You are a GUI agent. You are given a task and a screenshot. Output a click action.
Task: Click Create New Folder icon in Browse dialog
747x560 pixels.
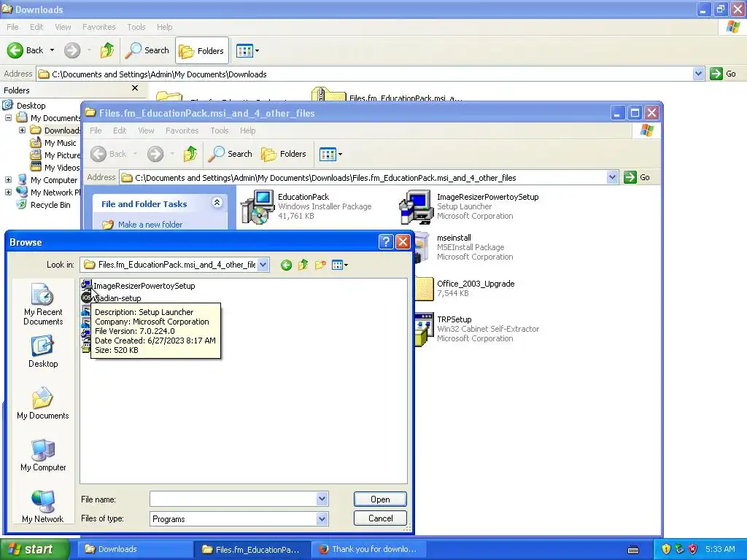pyautogui.click(x=320, y=265)
